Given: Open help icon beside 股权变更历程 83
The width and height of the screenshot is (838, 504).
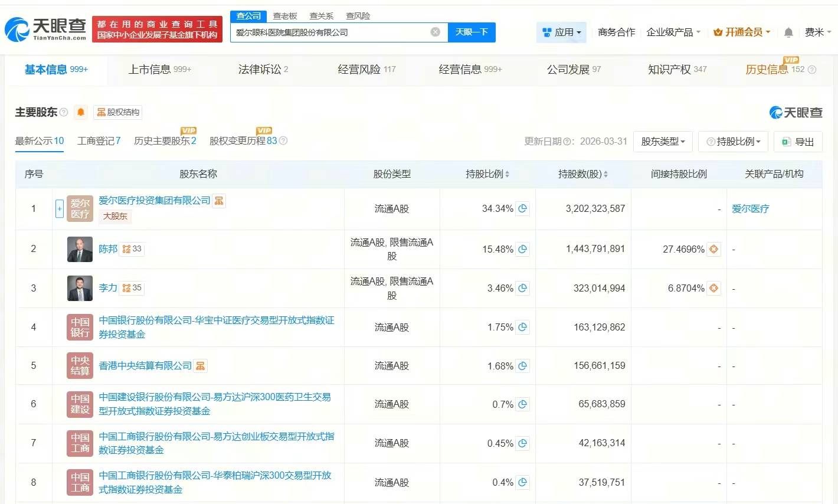Looking at the screenshot, I should pos(283,140).
